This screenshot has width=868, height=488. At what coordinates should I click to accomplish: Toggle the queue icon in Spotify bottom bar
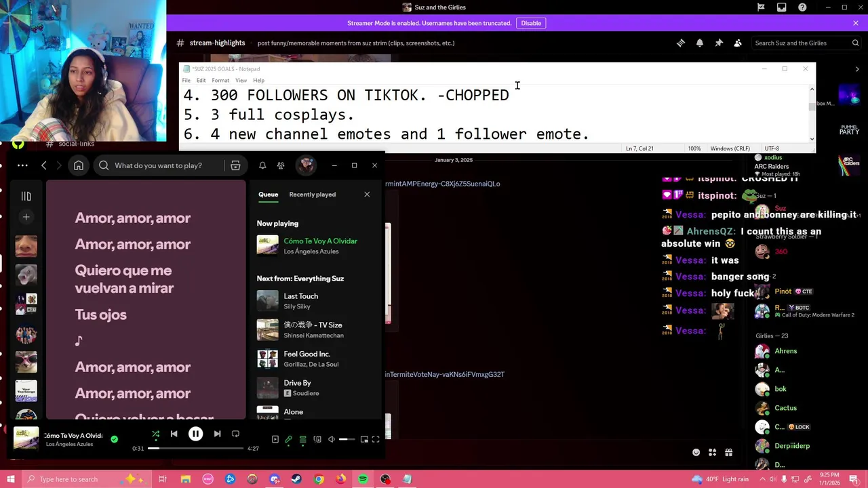303,439
